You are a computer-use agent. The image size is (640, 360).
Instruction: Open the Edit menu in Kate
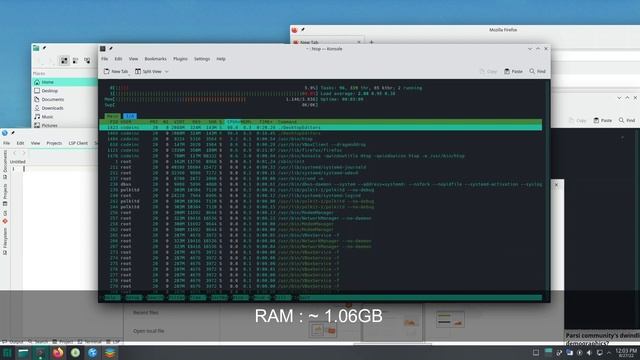point(20,143)
